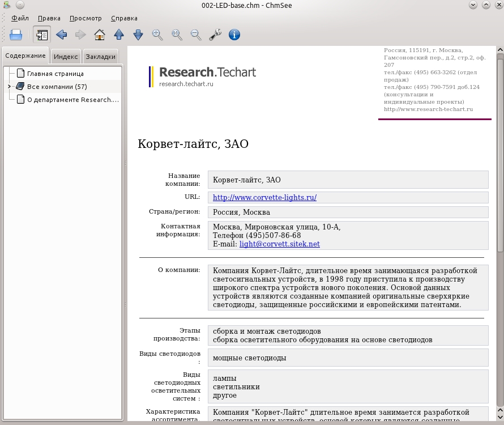Select Все компании (57) tree item
Viewport: 504px width, 425px height.
(x=57, y=87)
